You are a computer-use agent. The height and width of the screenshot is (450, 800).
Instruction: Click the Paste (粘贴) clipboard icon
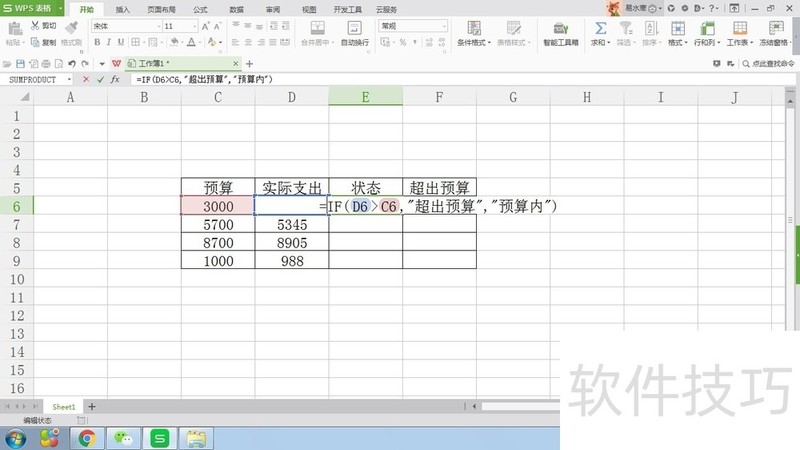pyautogui.click(x=15, y=29)
